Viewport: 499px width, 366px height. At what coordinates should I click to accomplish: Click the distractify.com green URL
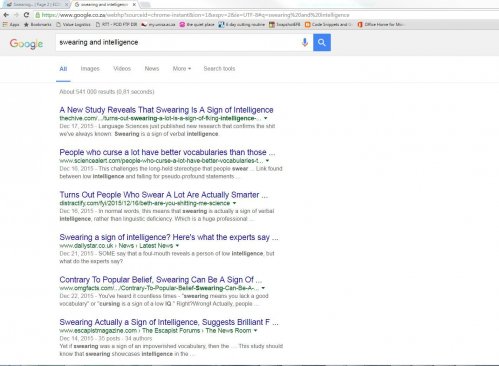tap(145, 203)
